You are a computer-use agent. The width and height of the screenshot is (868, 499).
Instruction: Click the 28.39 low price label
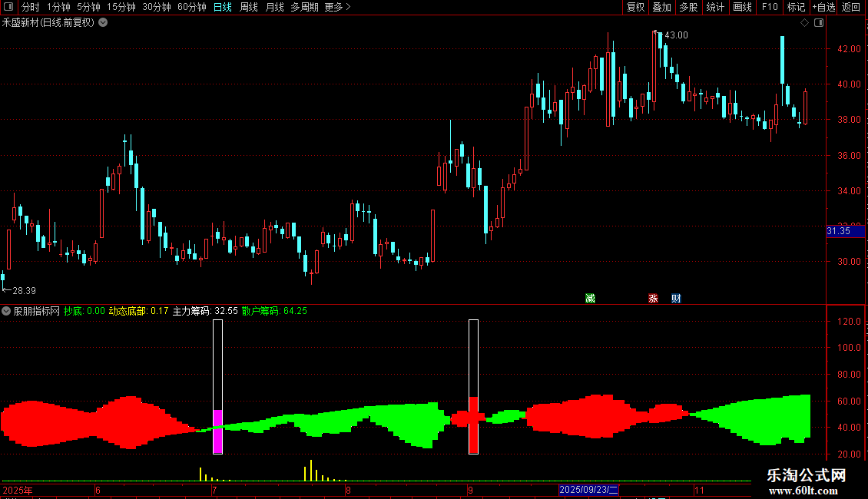pos(24,290)
